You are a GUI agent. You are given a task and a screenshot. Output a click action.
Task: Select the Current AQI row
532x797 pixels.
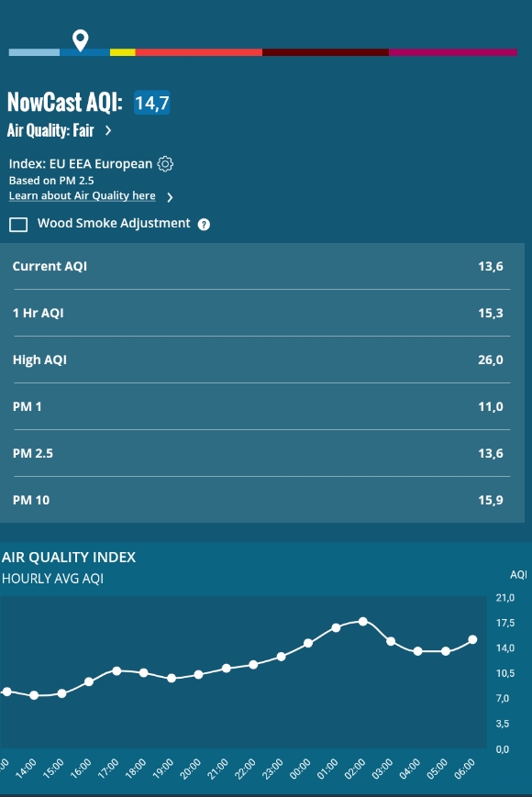(262, 266)
